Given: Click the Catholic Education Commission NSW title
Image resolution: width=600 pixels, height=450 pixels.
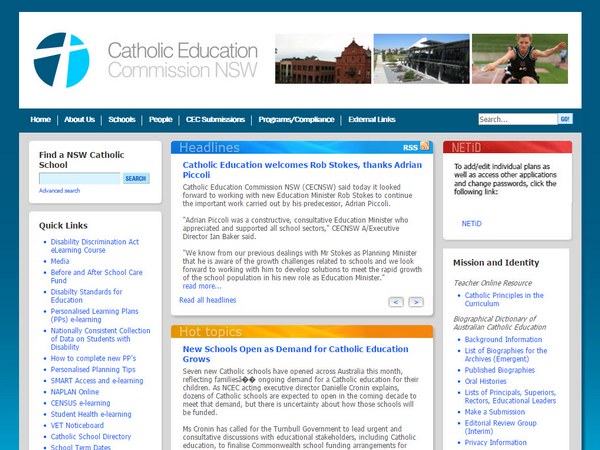Looking at the screenshot, I should (183, 60).
